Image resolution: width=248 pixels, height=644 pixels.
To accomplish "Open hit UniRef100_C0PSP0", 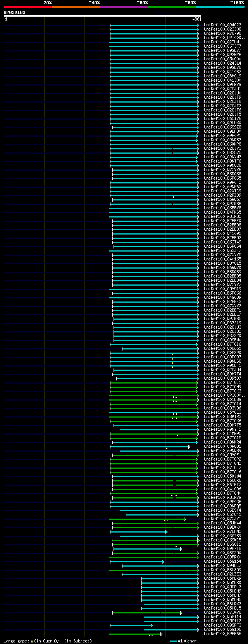I will (x=222, y=353).
